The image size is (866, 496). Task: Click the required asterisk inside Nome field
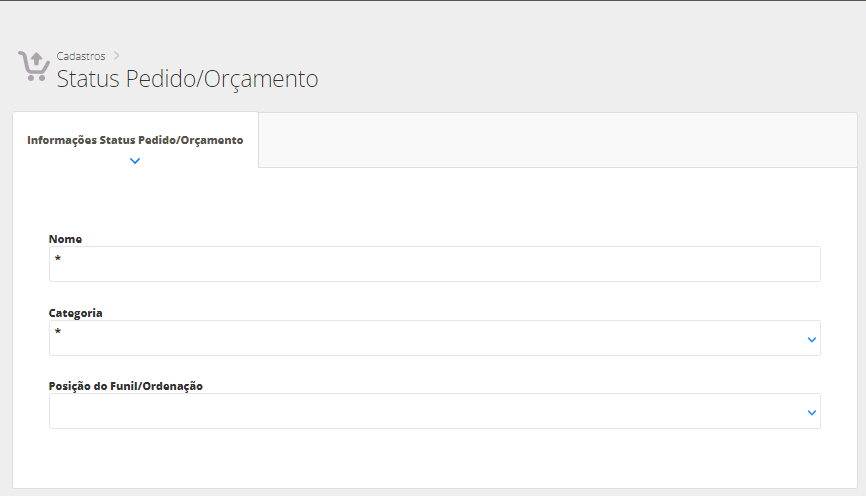point(58,260)
